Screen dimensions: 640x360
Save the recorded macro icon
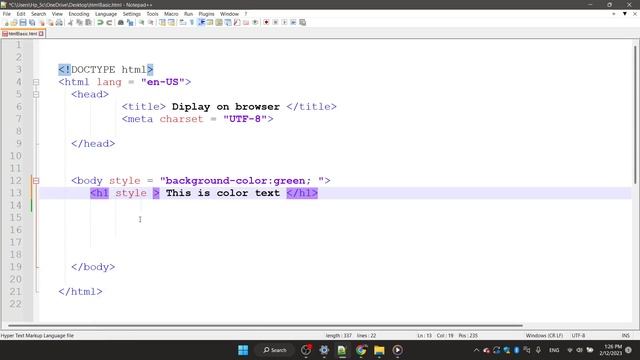click(x=302, y=22)
